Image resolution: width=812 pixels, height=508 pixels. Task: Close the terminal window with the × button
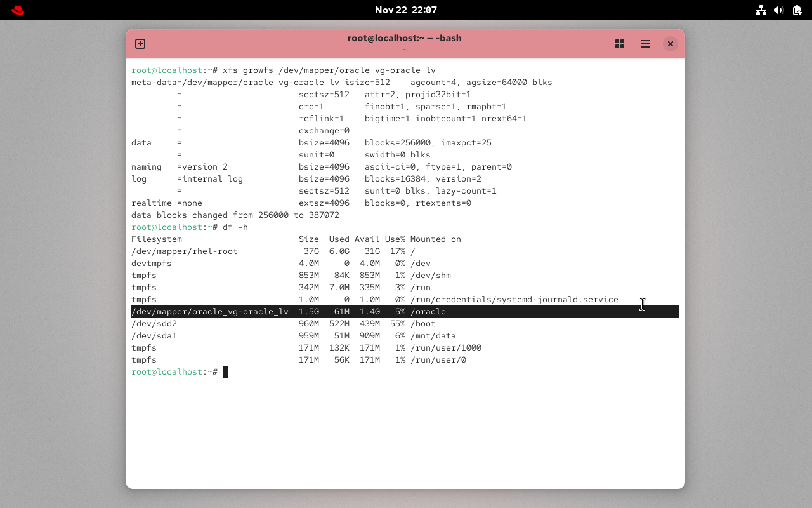[670, 44]
